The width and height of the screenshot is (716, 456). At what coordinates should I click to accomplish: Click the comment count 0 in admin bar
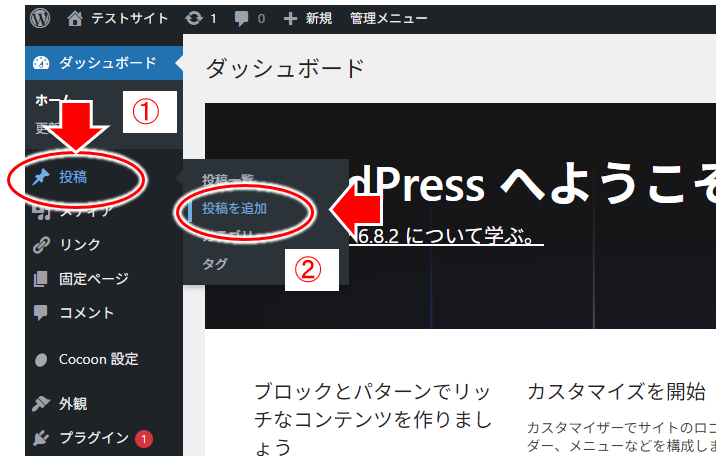point(261,19)
